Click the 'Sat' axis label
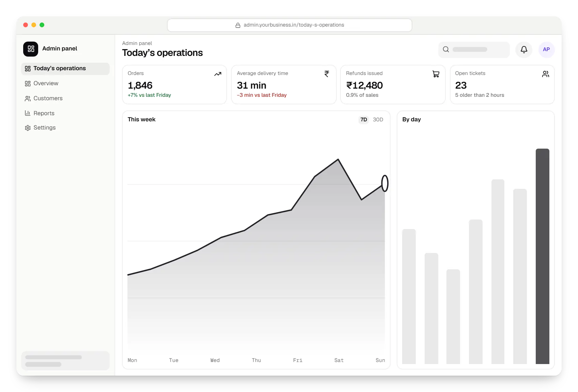Image resolution: width=578 pixels, height=392 pixels. [x=339, y=360]
